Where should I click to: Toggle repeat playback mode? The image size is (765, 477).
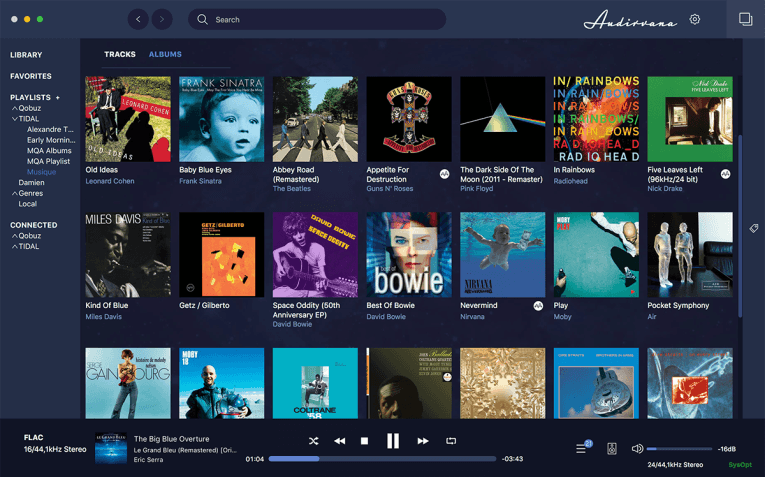pos(451,441)
